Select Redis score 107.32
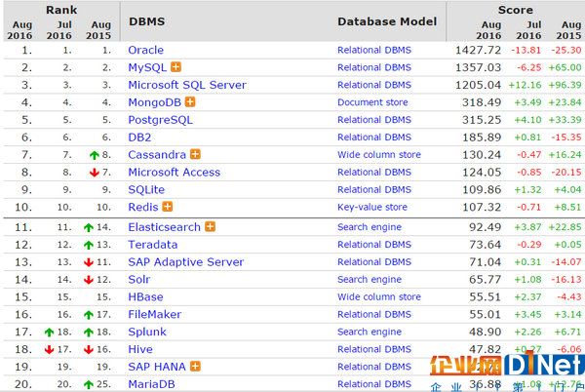The image size is (585, 392). (482, 207)
